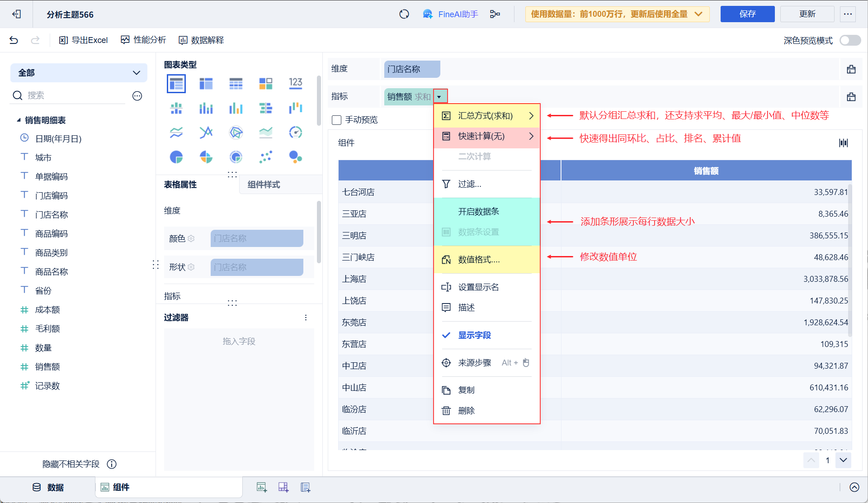Click the blue 保存 button

tap(747, 14)
